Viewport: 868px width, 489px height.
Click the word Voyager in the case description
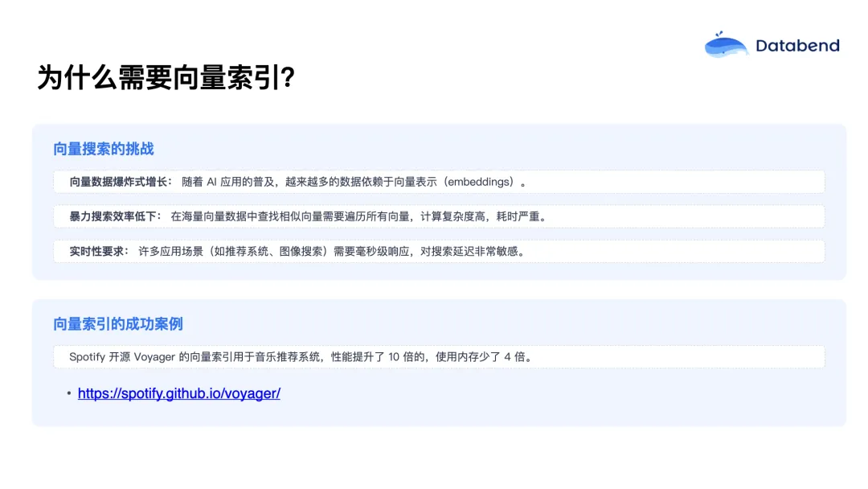click(x=154, y=356)
